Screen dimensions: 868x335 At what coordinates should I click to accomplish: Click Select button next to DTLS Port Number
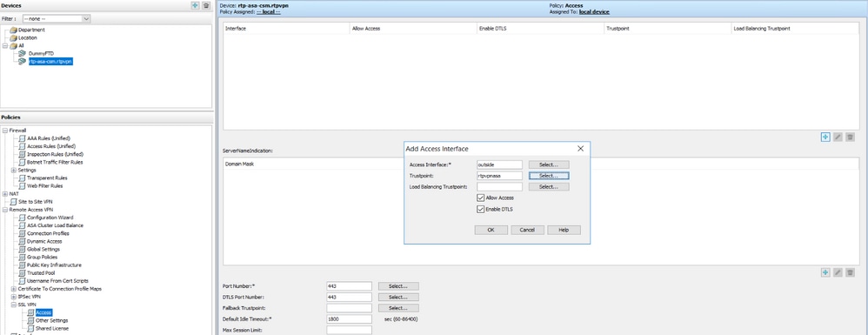click(x=398, y=297)
